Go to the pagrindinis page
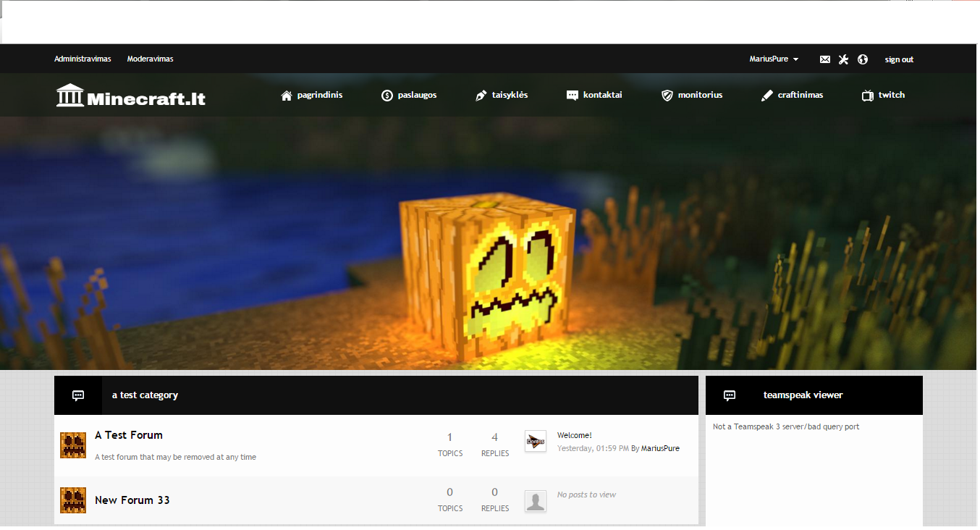980x530 pixels. [319, 95]
